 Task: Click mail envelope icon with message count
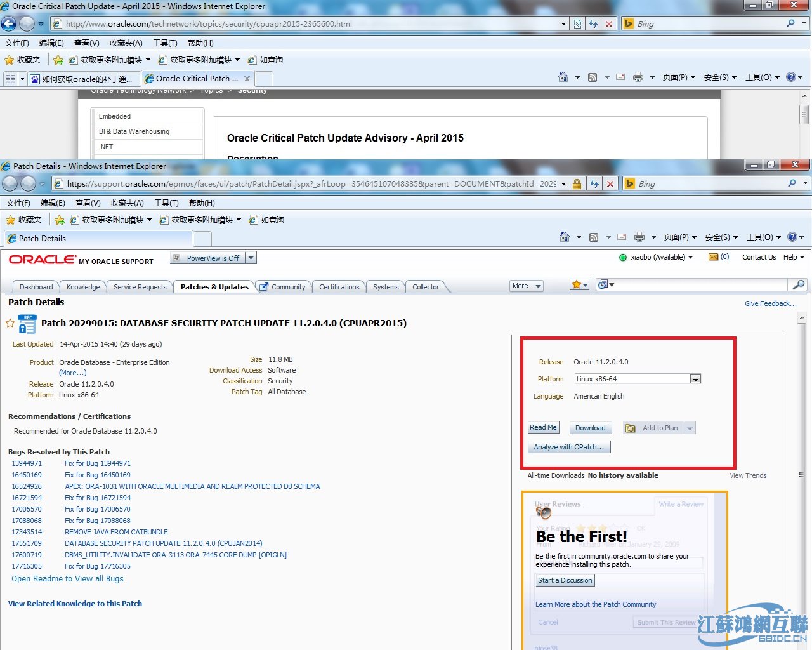point(714,257)
